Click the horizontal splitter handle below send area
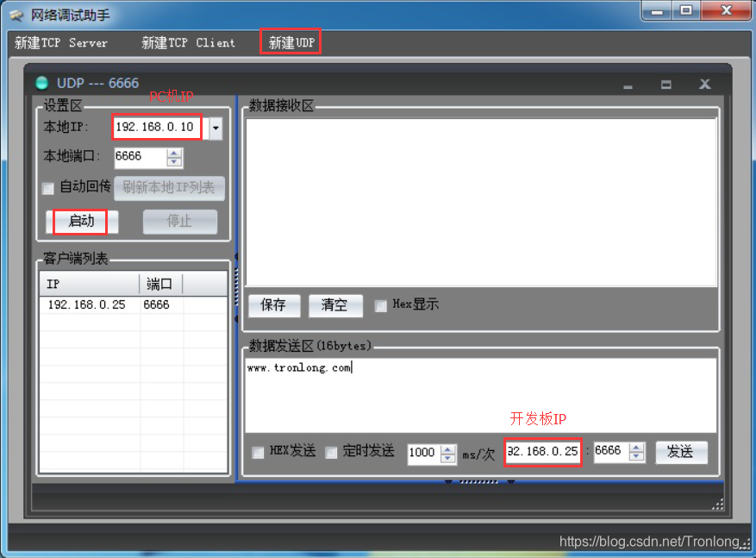 tap(479, 481)
